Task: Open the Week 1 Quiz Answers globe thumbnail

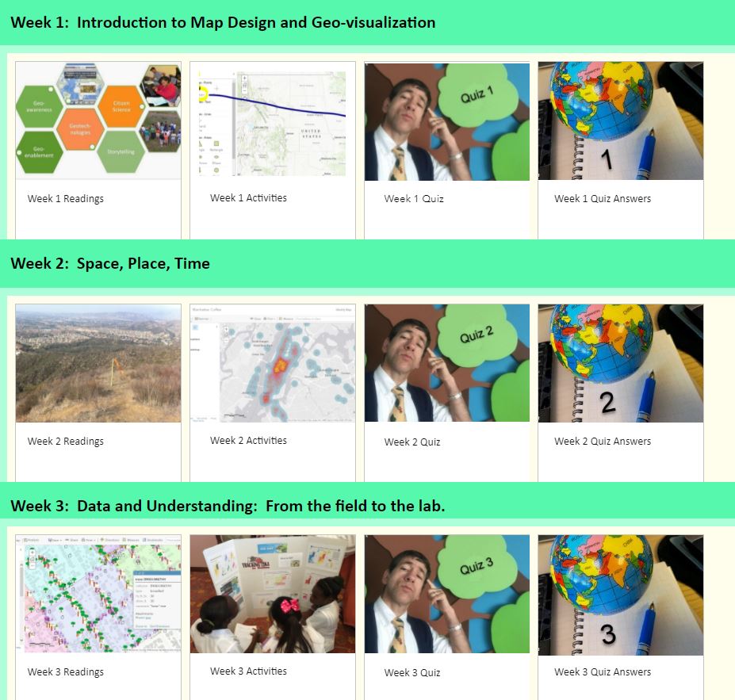Action: [x=620, y=120]
